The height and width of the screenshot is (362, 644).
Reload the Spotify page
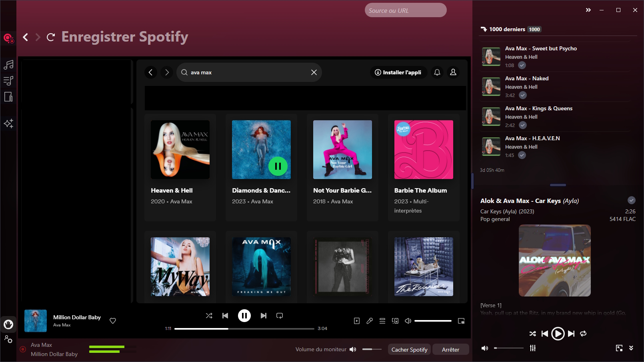click(x=50, y=37)
